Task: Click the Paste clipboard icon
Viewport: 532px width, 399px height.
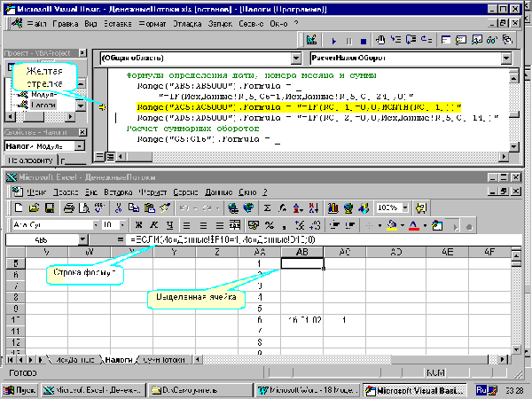Action: [x=149, y=207]
